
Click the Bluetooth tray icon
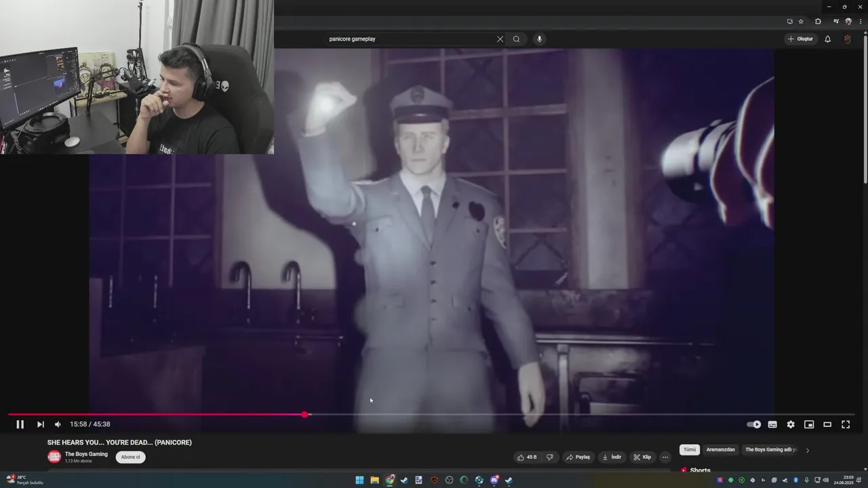tap(796, 480)
